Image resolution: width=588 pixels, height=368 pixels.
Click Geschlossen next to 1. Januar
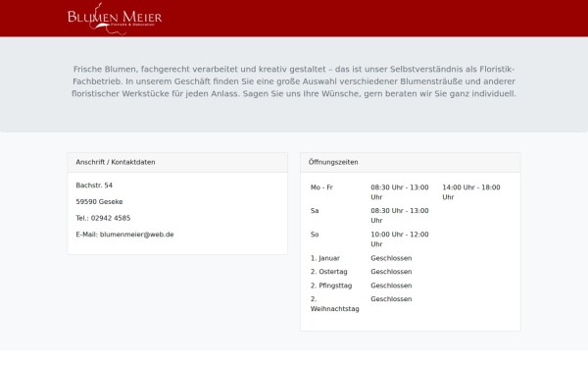(x=391, y=258)
